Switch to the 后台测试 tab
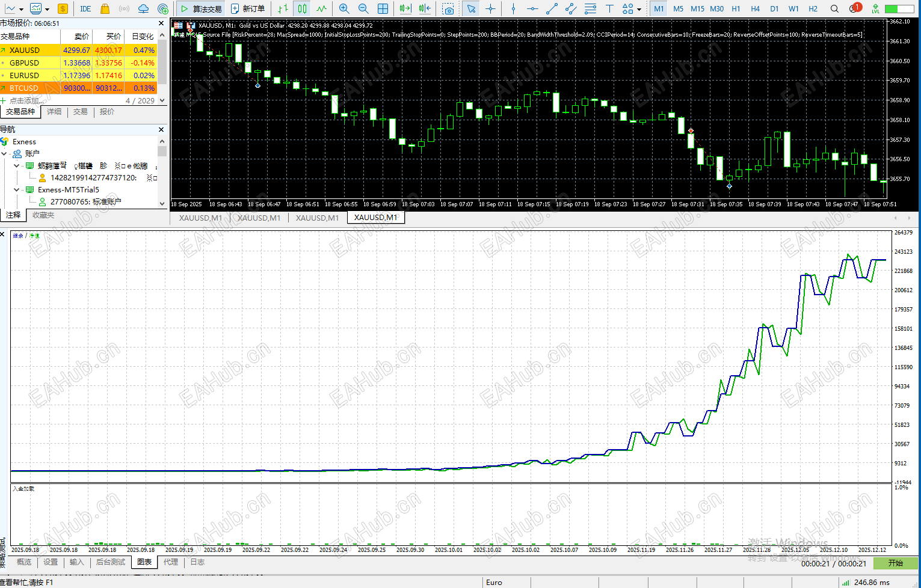Screen dimensions: 921x588 (x=111, y=562)
